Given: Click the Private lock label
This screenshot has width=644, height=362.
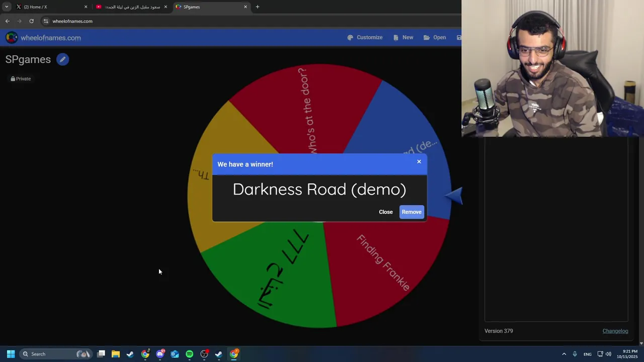Looking at the screenshot, I should coord(21,78).
